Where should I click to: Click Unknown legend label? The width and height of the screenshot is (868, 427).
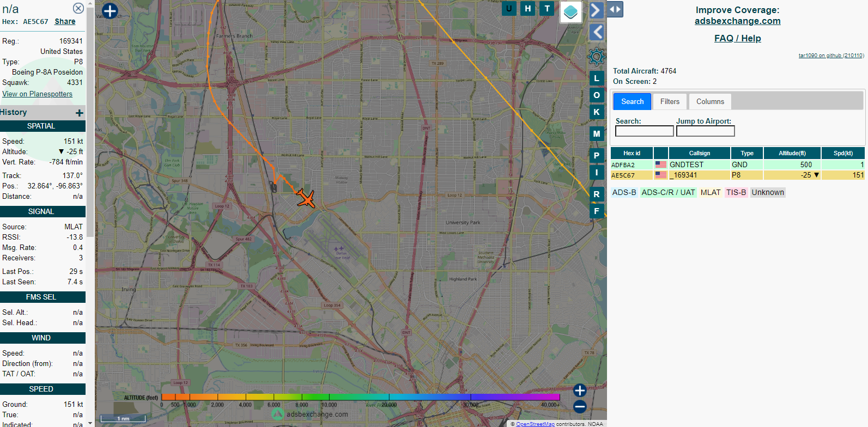(768, 192)
